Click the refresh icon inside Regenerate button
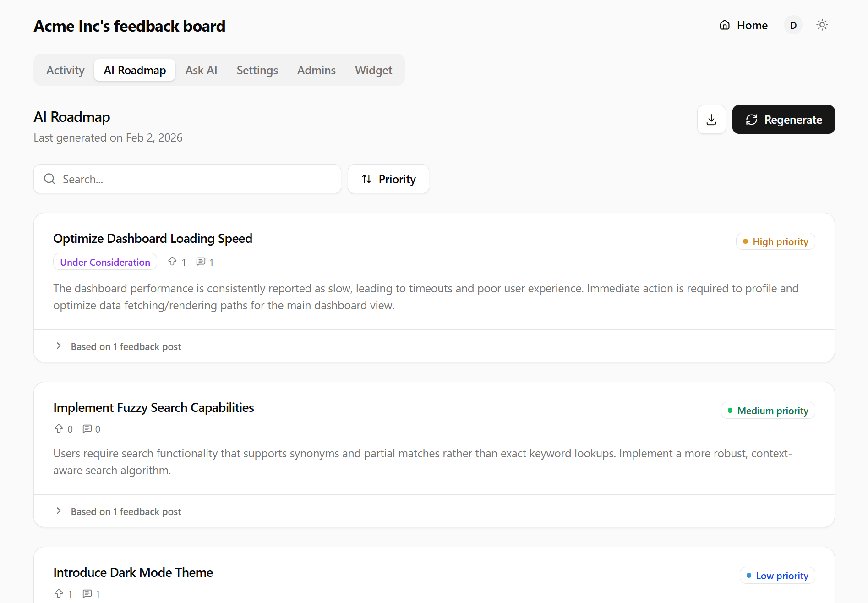Screen dimensions: 868x603 click(x=751, y=120)
